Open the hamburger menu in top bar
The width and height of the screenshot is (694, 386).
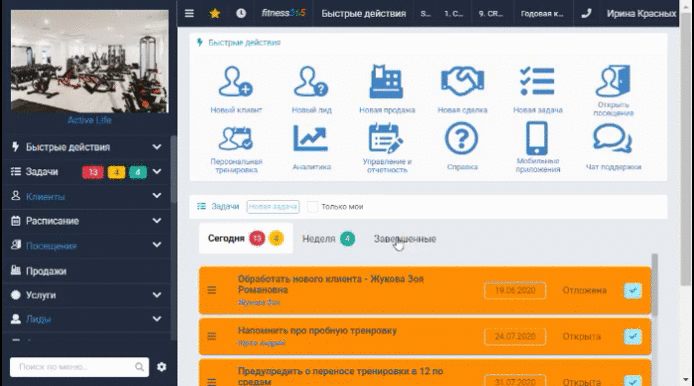(x=189, y=13)
